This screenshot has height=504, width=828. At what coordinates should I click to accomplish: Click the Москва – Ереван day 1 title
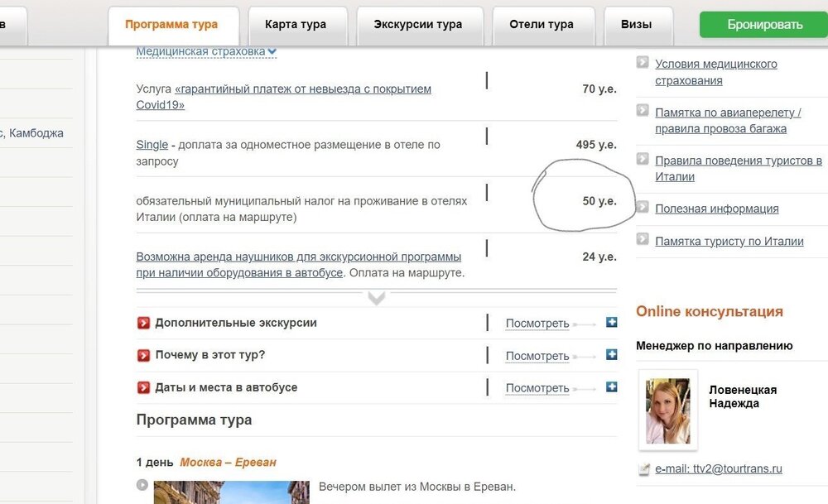coord(229,463)
